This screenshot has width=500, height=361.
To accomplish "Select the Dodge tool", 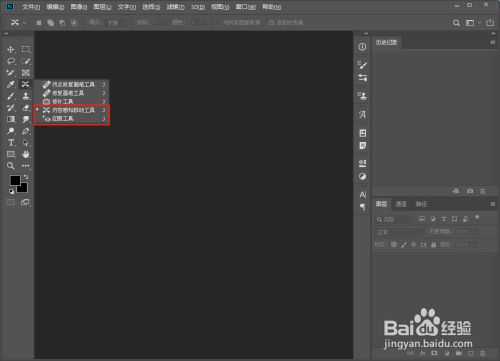I will [11, 131].
